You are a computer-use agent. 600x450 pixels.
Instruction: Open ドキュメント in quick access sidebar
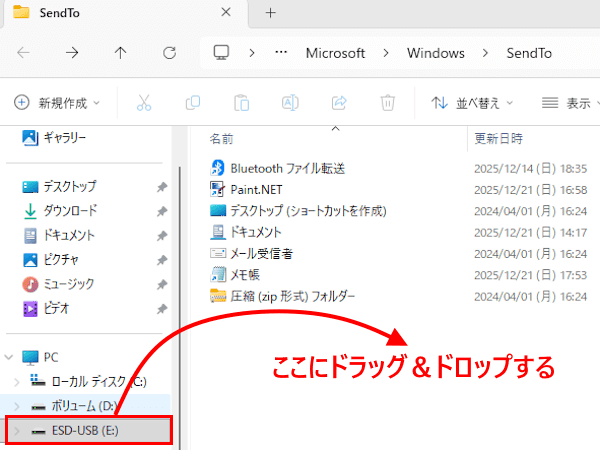click(59, 235)
